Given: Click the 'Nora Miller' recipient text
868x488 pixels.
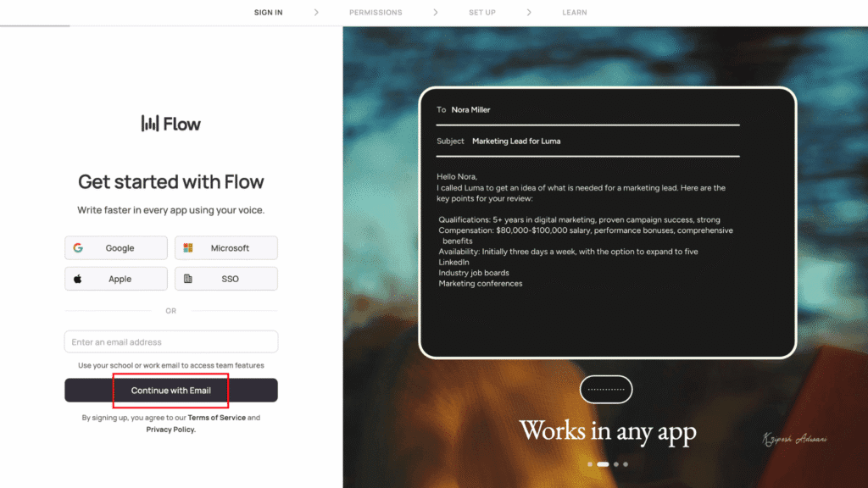Looking at the screenshot, I should pos(470,109).
